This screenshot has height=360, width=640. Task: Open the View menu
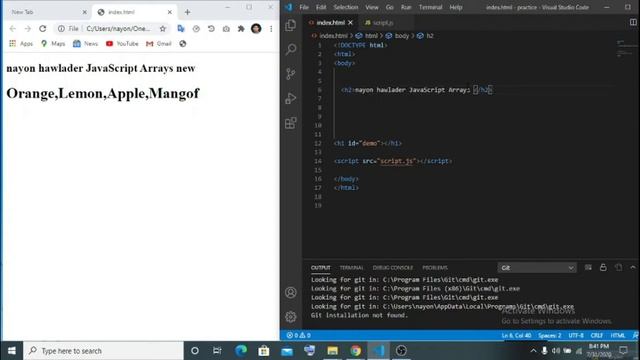[x=372, y=7]
